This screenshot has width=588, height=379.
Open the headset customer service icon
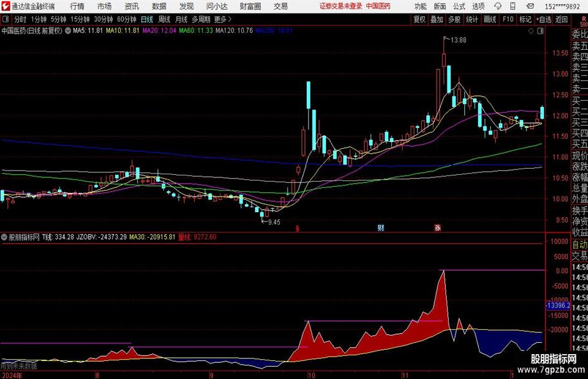click(x=498, y=6)
